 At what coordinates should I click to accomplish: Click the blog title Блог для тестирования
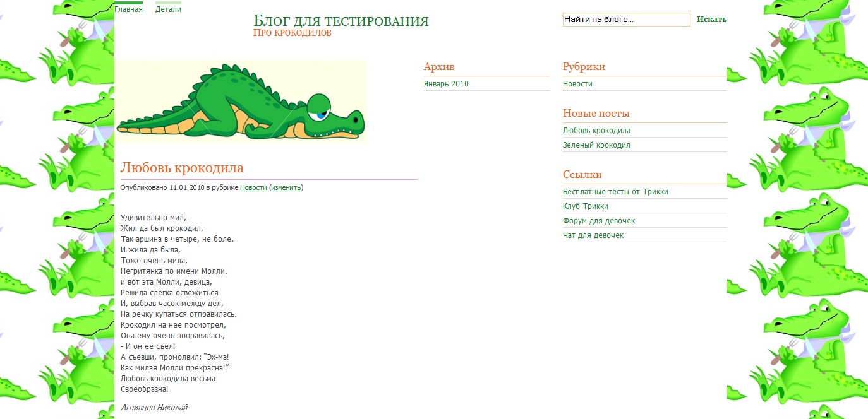341,21
